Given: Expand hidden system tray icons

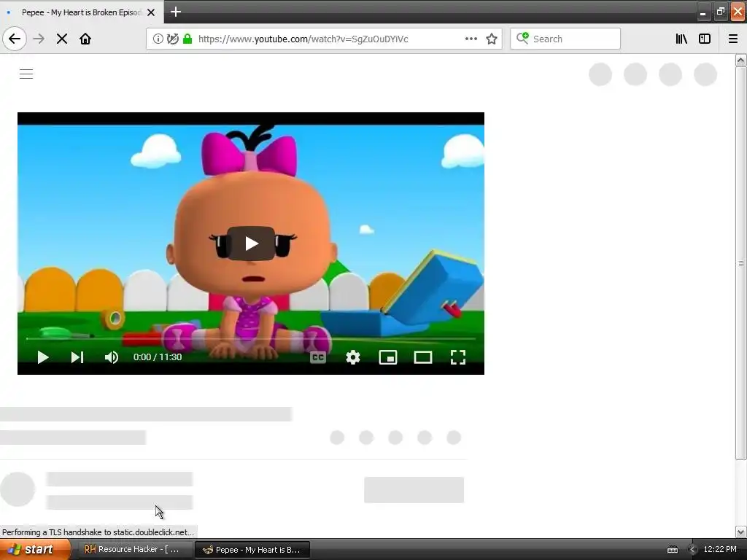Looking at the screenshot, I should tap(692, 550).
